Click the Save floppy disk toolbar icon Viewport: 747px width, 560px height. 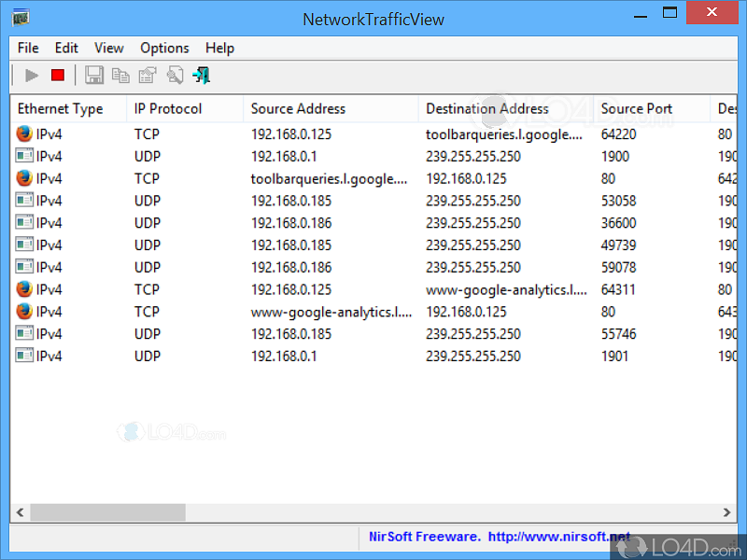(x=94, y=75)
